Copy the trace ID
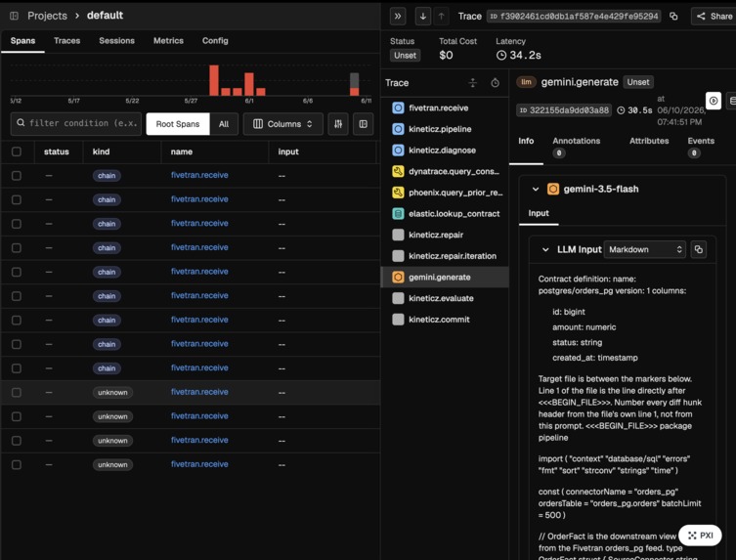Screen dimensions: 736x560 [673, 17]
